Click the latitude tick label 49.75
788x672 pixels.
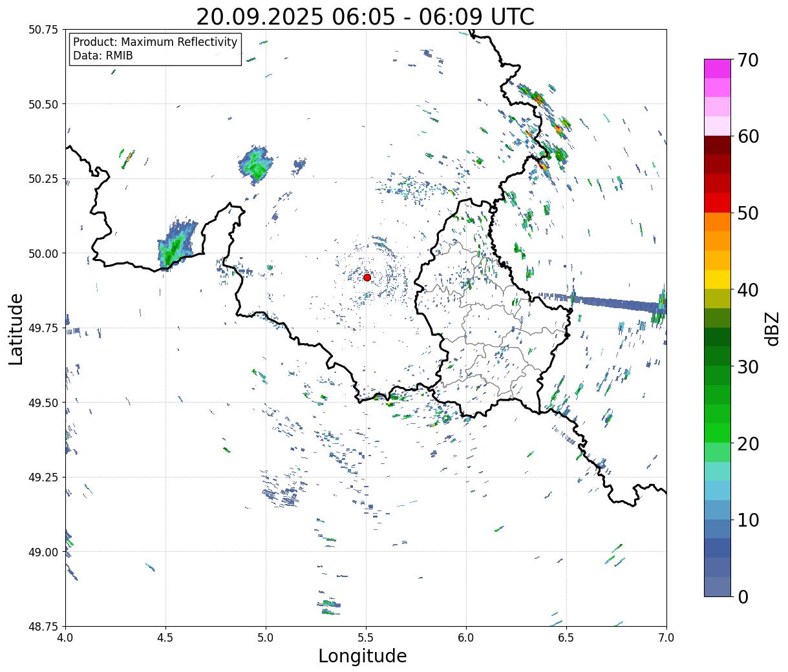click(43, 328)
